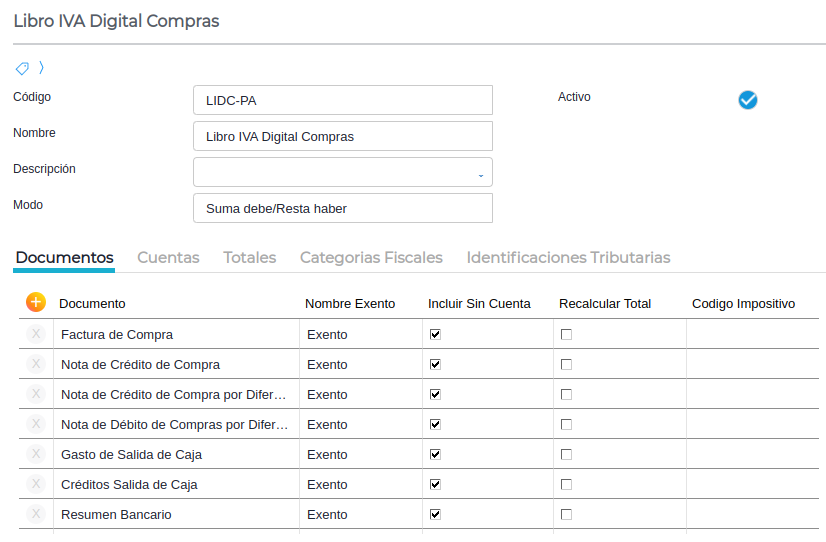Image resolution: width=826 pixels, height=542 pixels.
Task: Delete the Nota de Crédito de Compra row
Action: pyautogui.click(x=36, y=364)
